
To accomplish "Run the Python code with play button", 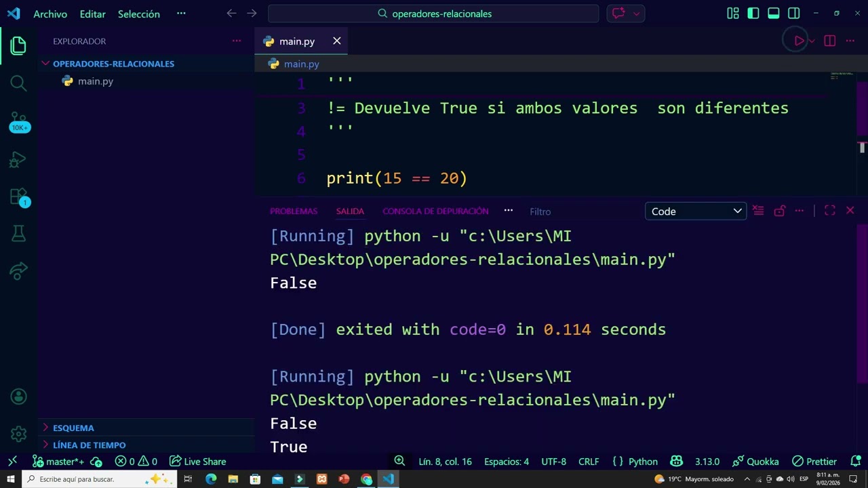I will click(798, 41).
